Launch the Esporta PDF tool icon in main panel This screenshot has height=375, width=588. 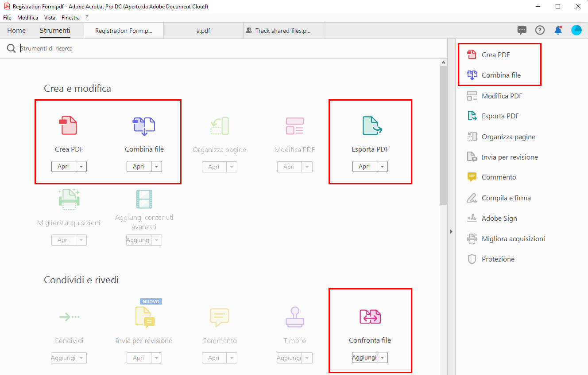pyautogui.click(x=372, y=125)
